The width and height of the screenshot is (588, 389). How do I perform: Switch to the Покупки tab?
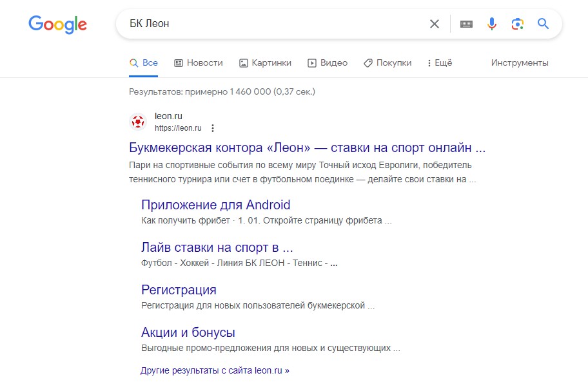click(x=387, y=63)
